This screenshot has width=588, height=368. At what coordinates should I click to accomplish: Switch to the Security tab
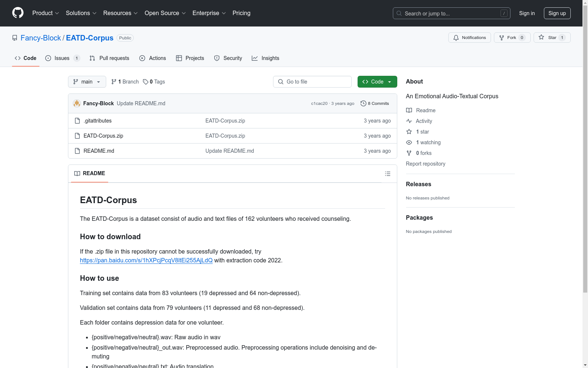(x=228, y=58)
